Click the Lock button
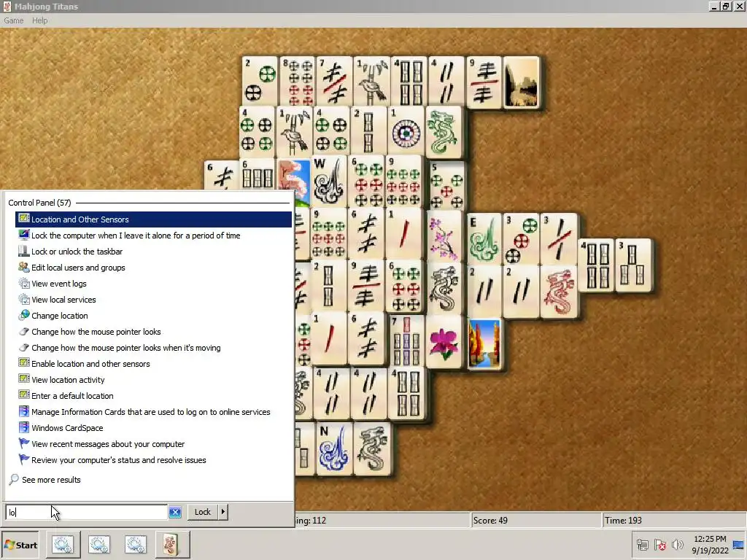This screenshot has width=747, height=560. click(x=203, y=512)
